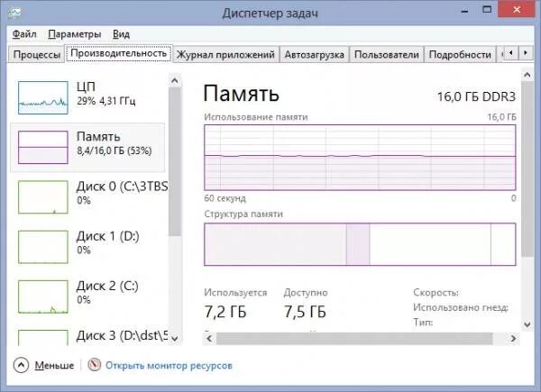
Task: Click the 16,0 ГБ DDR3 text
Action: pos(476,97)
